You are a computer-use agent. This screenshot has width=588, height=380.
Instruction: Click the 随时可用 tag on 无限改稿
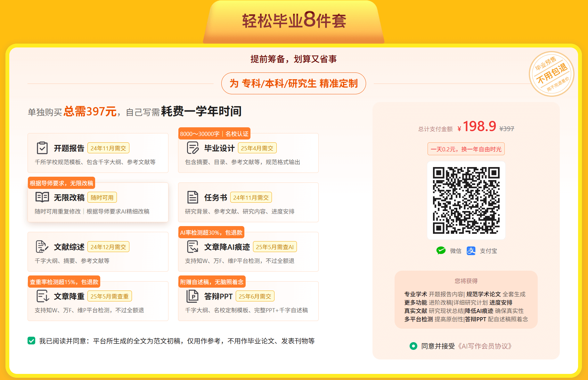click(102, 197)
